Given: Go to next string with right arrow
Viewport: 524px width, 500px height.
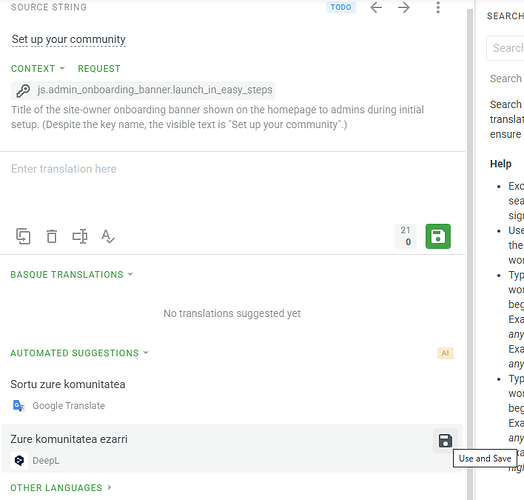Looking at the screenshot, I should [404, 7].
